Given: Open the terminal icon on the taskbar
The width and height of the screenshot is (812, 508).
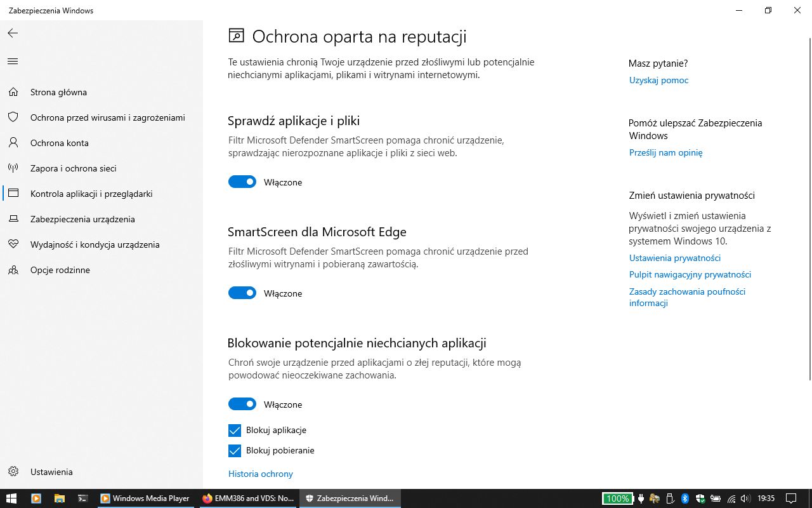Looking at the screenshot, I should click(x=82, y=498).
